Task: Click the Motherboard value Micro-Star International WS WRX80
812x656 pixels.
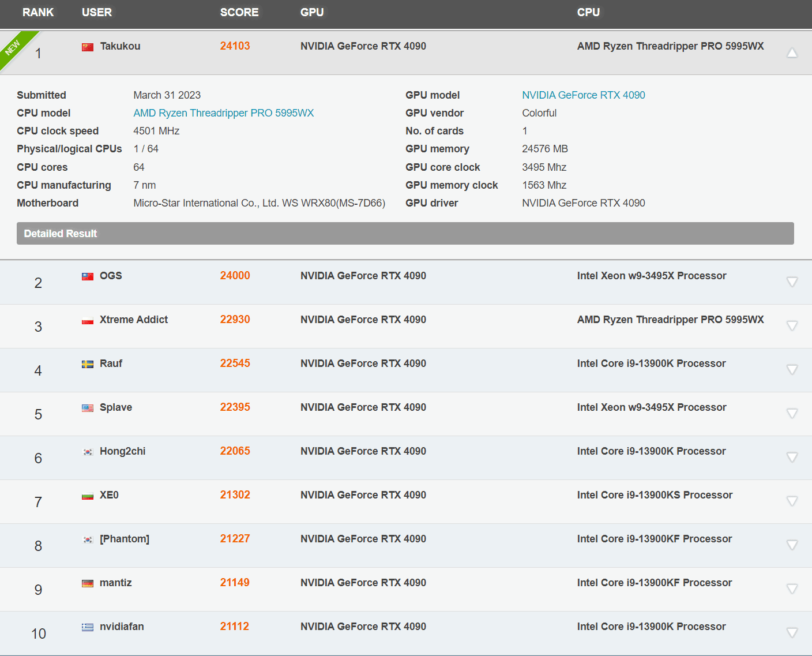Action: point(260,203)
